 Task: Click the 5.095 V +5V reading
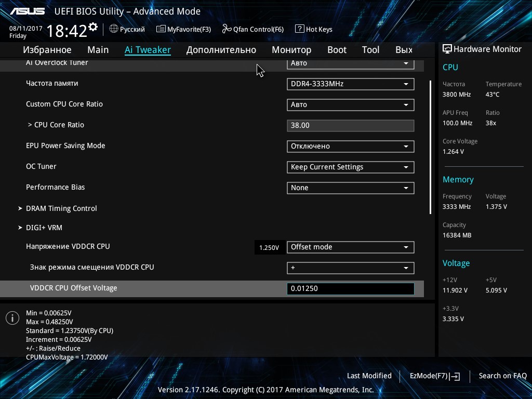[496, 290]
